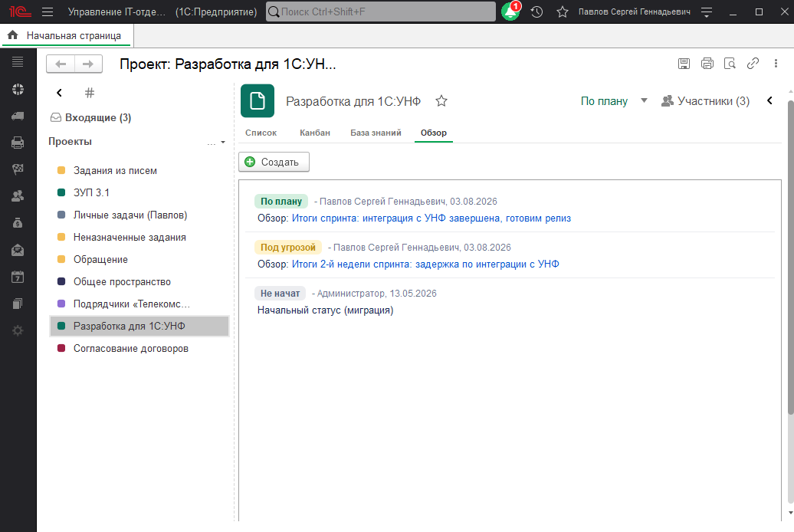
Task: Open the calendar section in sidebar
Action: point(18,277)
